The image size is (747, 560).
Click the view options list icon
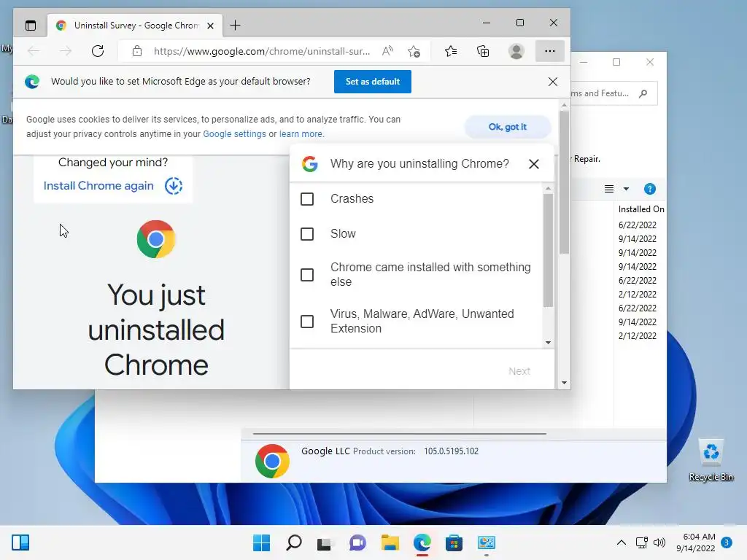[609, 189]
